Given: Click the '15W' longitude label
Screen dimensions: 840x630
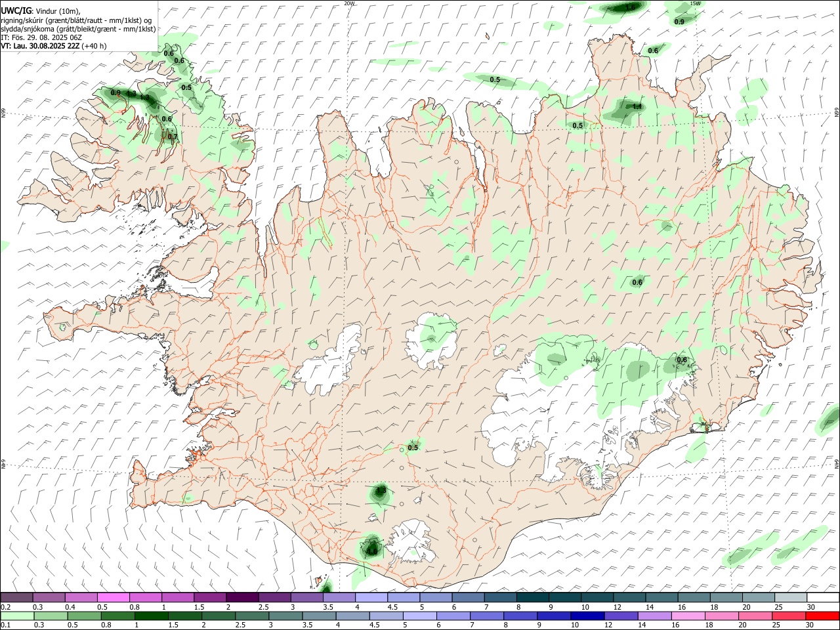Looking at the screenshot, I should (x=696, y=3).
